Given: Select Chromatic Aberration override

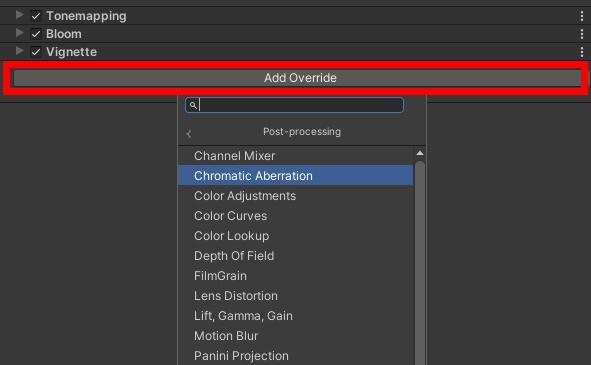Looking at the screenshot, I should pos(296,175).
